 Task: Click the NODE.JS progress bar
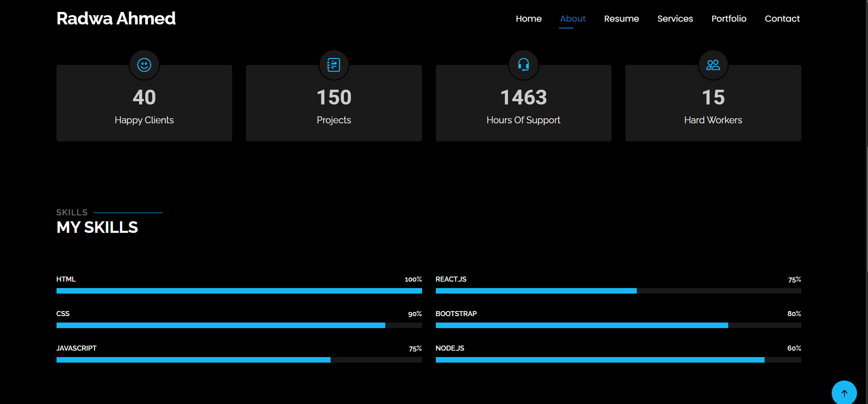click(618, 360)
